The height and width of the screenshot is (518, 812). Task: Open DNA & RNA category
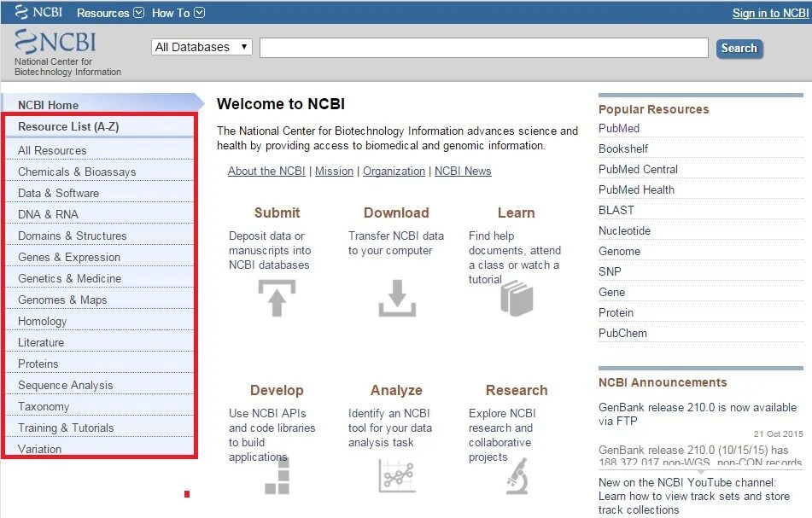[x=48, y=214]
